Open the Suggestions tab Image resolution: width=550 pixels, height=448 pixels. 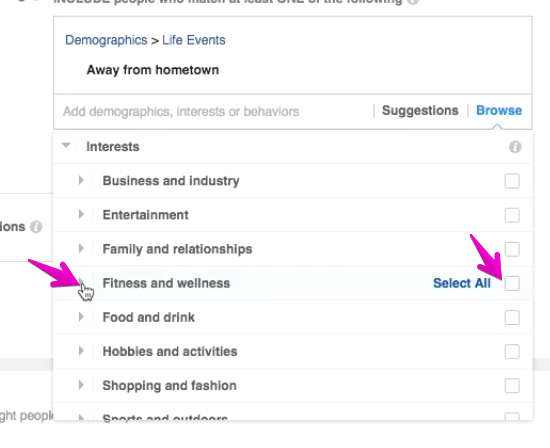(x=420, y=111)
